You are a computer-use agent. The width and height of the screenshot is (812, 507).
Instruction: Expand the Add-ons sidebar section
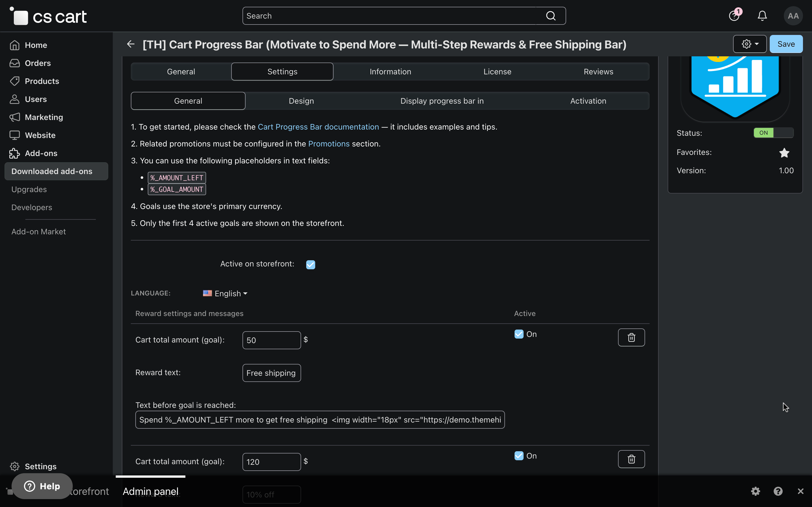point(41,153)
